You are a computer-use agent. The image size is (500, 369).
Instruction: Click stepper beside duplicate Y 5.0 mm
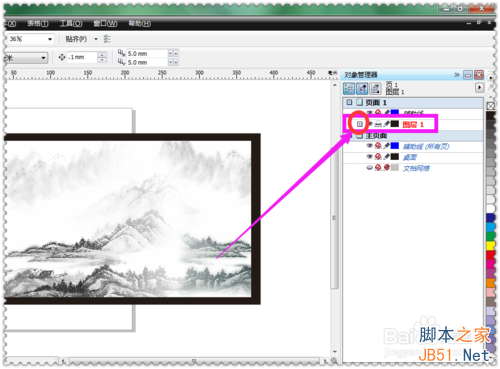coord(173,62)
